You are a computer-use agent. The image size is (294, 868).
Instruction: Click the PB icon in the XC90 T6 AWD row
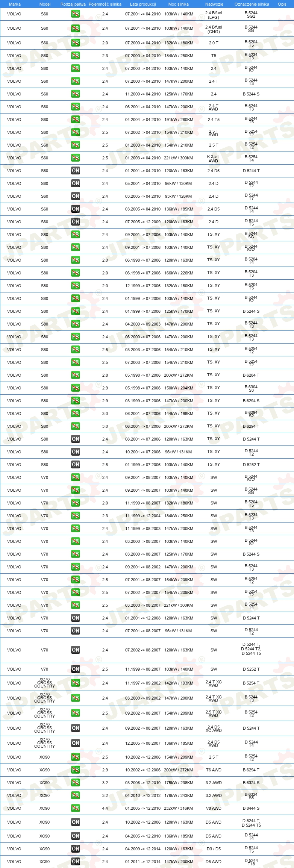pyautogui.click(x=75, y=770)
